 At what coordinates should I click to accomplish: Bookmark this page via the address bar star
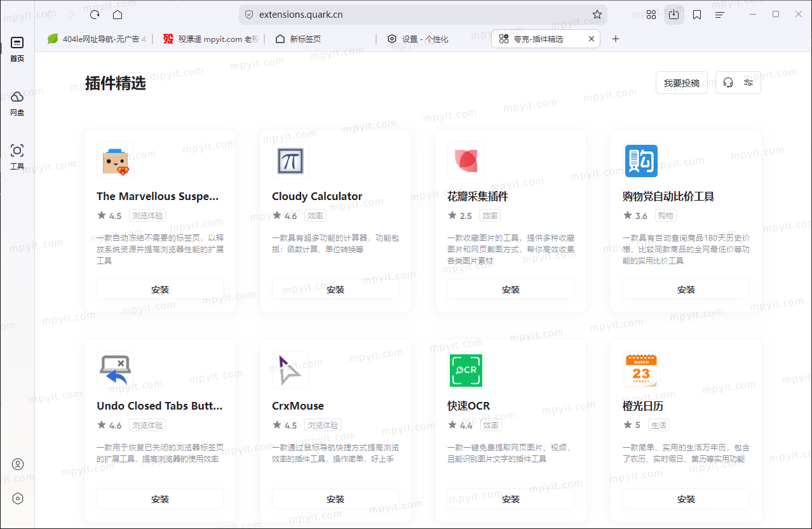click(597, 13)
